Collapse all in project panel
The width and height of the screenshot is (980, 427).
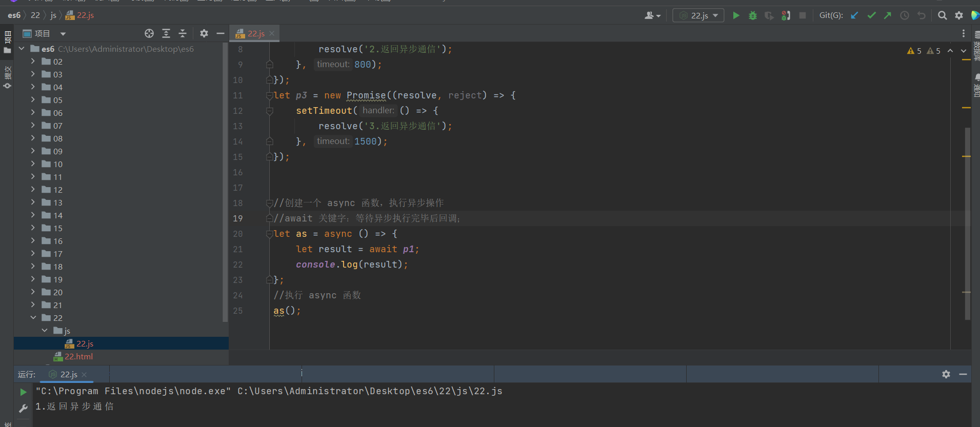click(183, 33)
